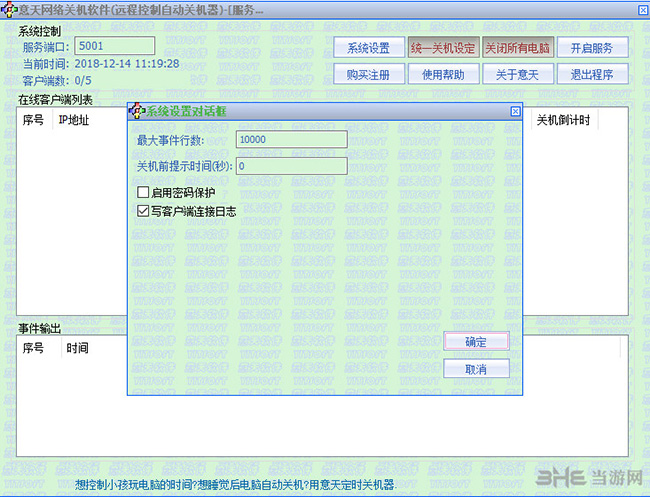This screenshot has width=650, height=497.
Task: Click the settings dialog title bar icon
Action: pyautogui.click(x=136, y=111)
